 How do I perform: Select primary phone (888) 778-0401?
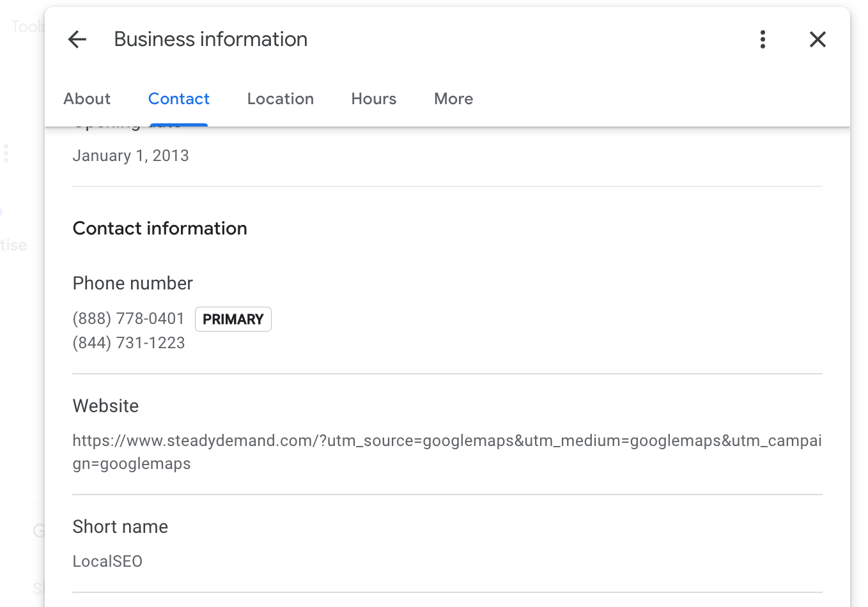(x=128, y=319)
